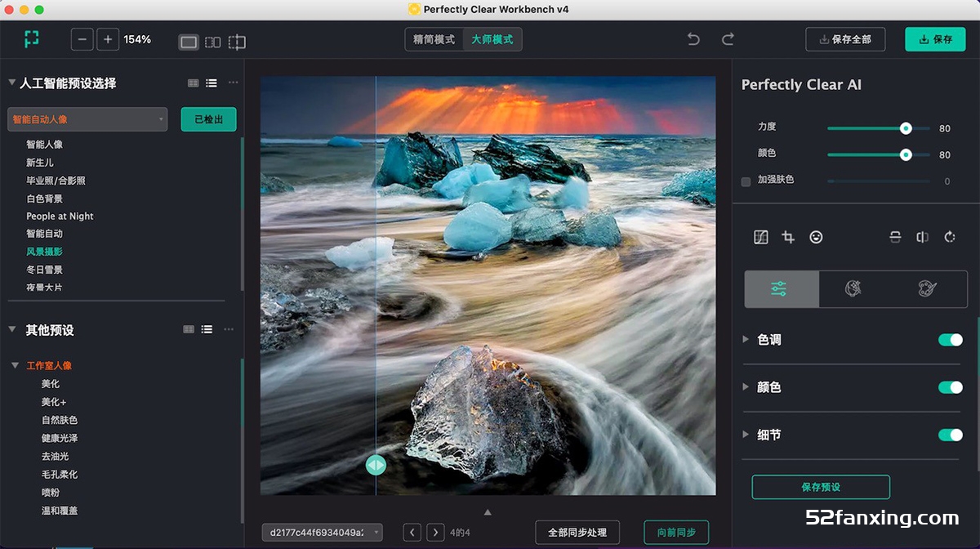Viewport: 980px width, 549px height.
Task: Collapse the 人工智能预设选择 section
Action: (12, 83)
